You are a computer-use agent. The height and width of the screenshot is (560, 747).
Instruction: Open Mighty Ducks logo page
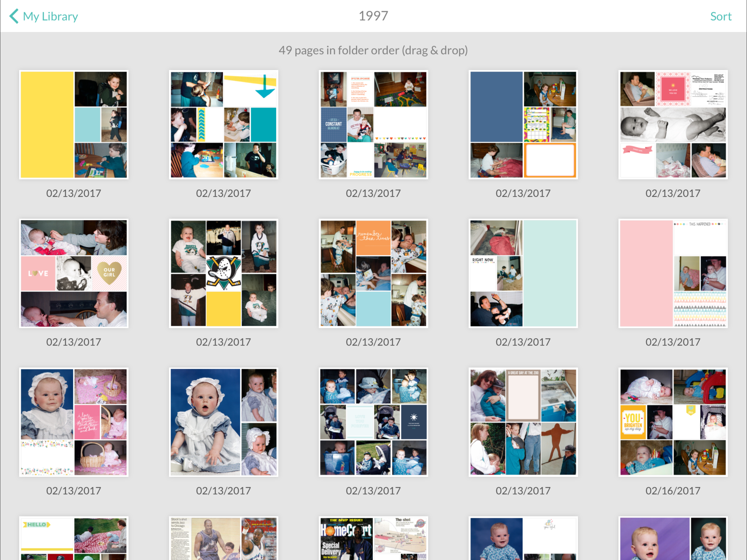click(x=224, y=273)
